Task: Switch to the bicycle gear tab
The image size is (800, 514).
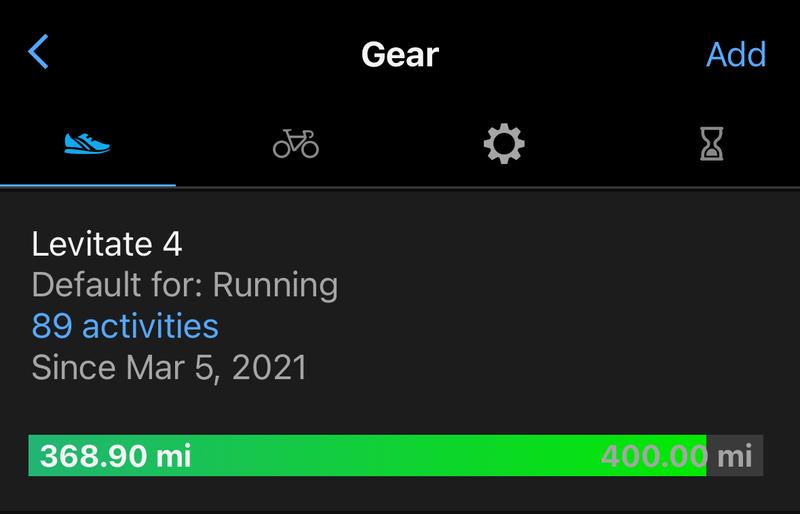Action: click(x=296, y=145)
